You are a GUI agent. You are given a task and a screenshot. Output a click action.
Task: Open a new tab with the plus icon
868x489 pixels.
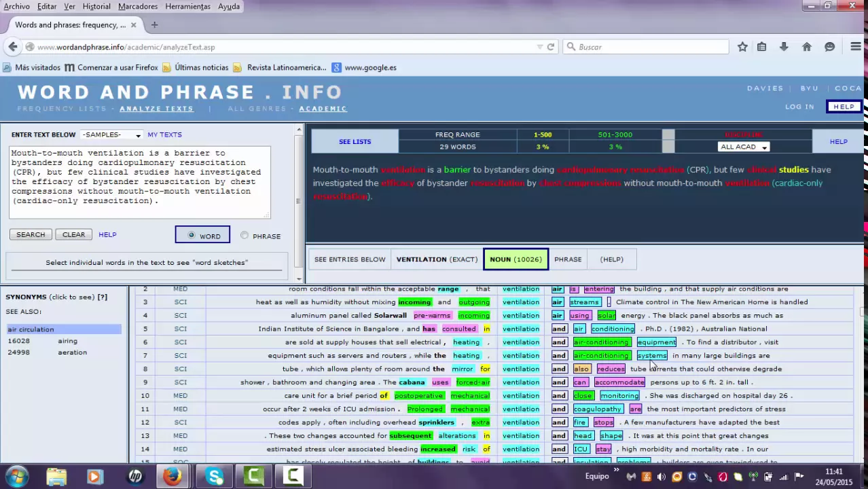click(154, 25)
